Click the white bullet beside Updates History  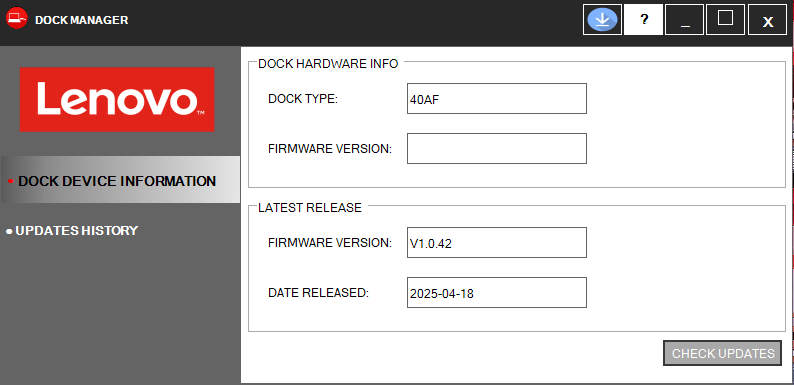coord(9,232)
